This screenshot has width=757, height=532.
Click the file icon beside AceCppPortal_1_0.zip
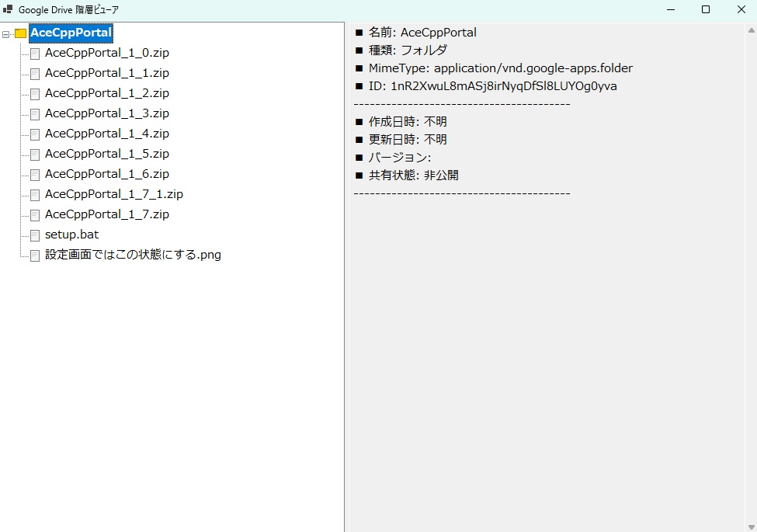pyautogui.click(x=35, y=54)
